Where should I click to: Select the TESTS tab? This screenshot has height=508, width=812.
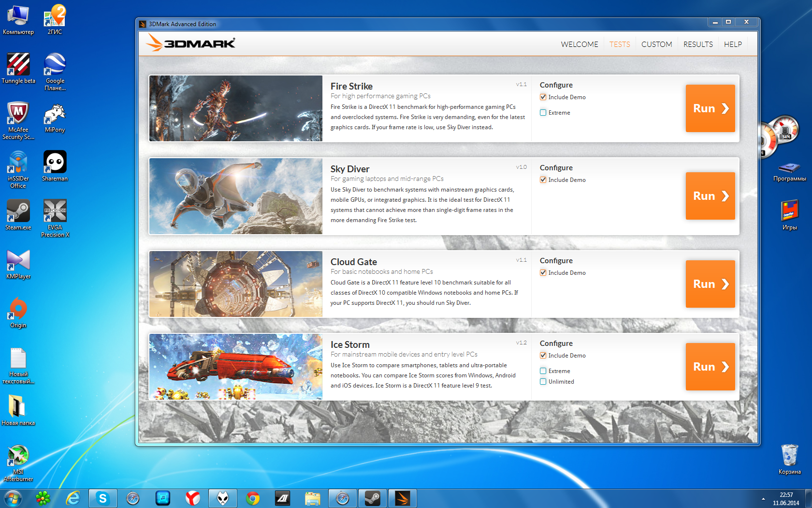point(620,45)
